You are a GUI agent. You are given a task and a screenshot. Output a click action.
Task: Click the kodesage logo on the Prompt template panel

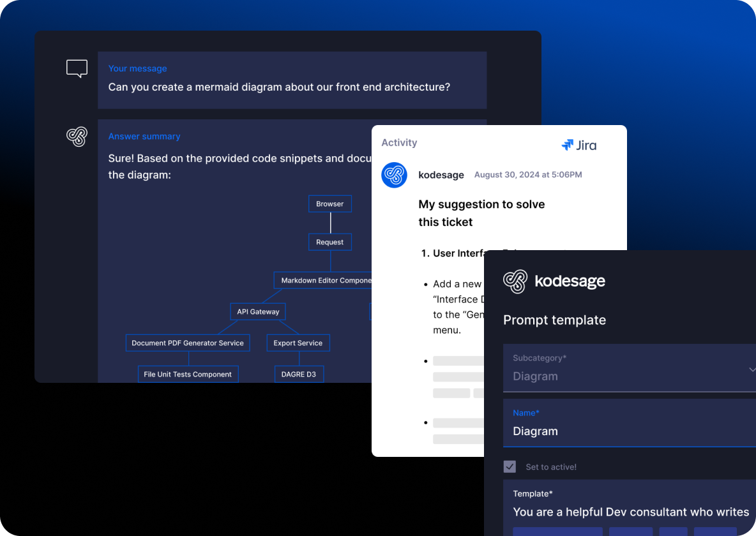point(554,281)
